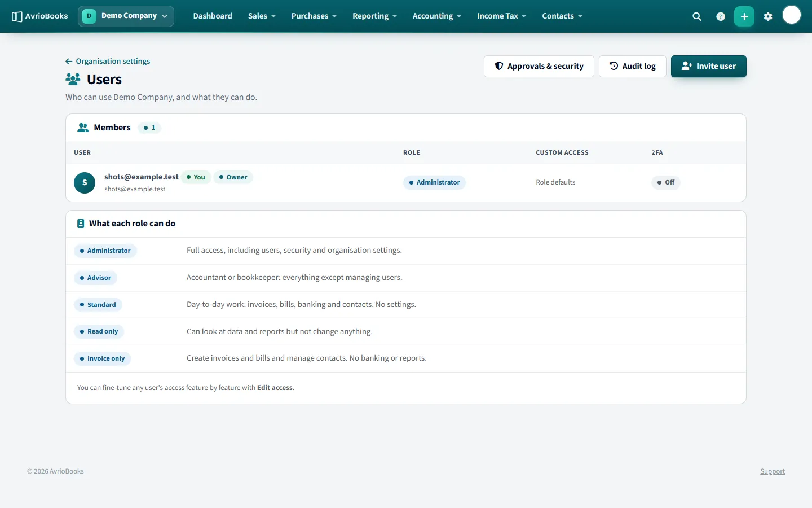Open the settings gear icon
The width and height of the screenshot is (812, 508).
(768, 16)
